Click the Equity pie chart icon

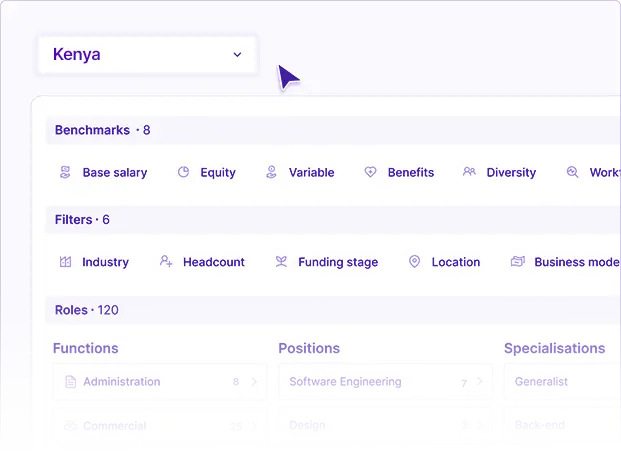pos(184,172)
